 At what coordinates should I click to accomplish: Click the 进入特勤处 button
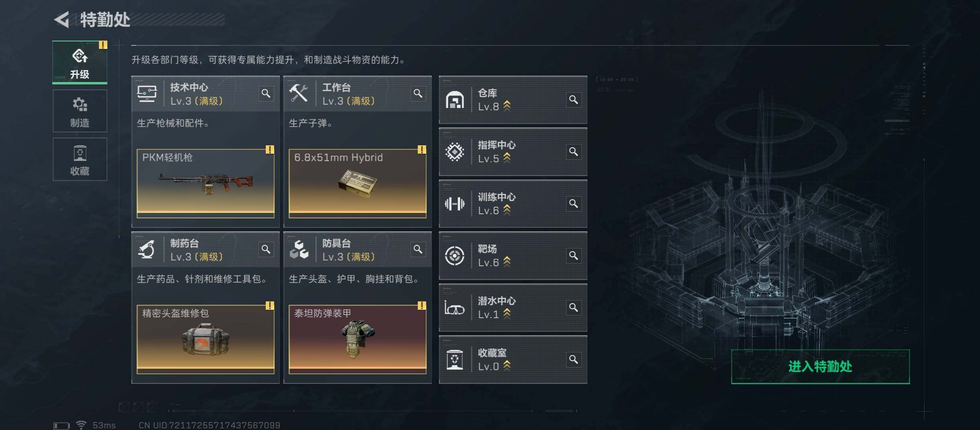coord(820,367)
